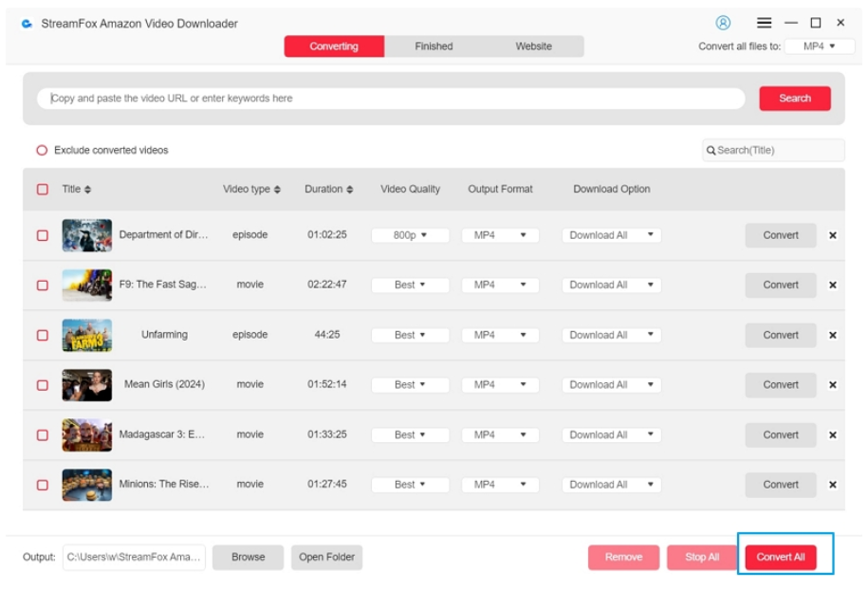Click duration 01:52:14 in Mean Girls row
This screenshot has width=868, height=590.
pyautogui.click(x=327, y=384)
